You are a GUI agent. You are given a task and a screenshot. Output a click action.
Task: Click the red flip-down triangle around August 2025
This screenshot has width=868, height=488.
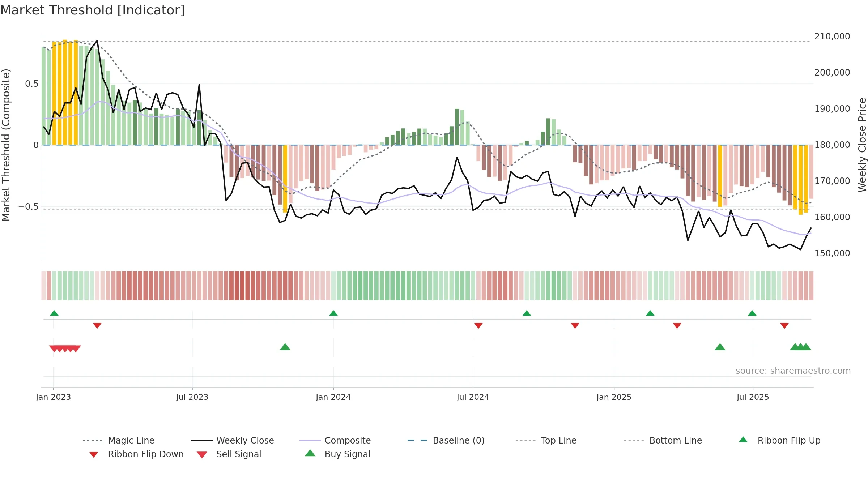click(x=784, y=326)
